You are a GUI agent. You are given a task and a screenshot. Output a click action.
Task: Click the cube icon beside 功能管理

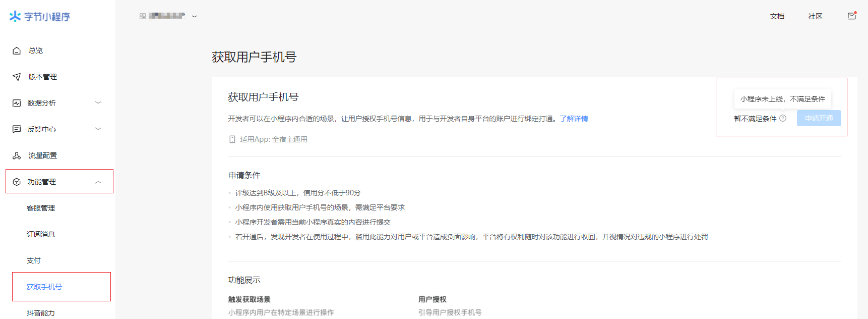17,182
